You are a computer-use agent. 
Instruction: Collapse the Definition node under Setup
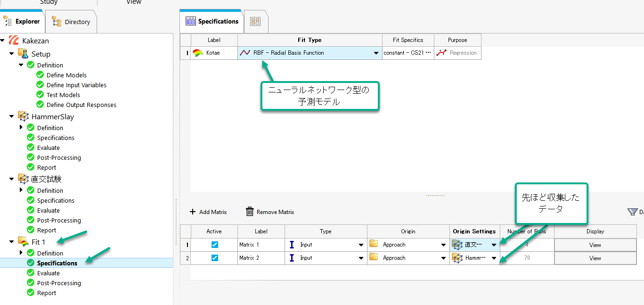21,65
